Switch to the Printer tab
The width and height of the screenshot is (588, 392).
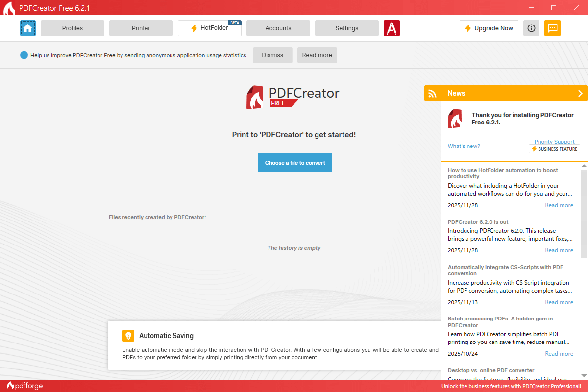coord(141,28)
